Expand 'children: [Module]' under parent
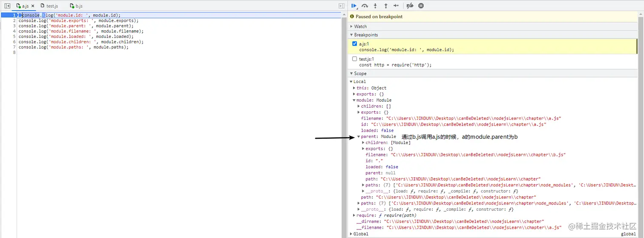The image size is (644, 238). pos(363,143)
